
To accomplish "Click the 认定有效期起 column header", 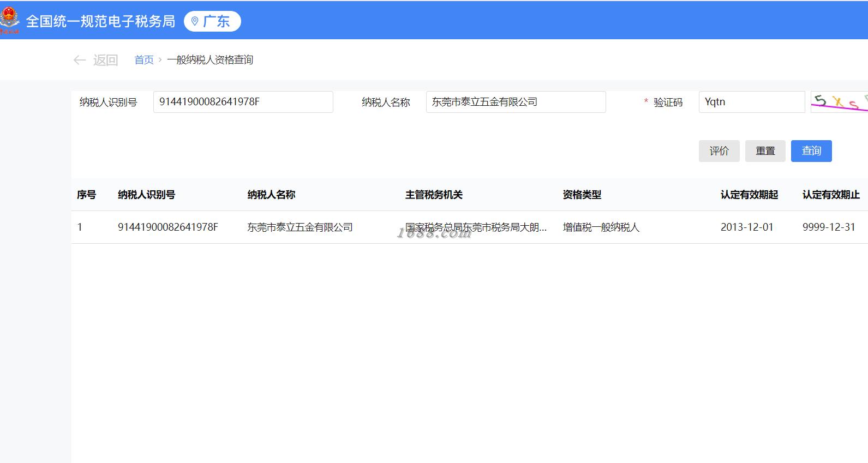I will click(x=749, y=195).
